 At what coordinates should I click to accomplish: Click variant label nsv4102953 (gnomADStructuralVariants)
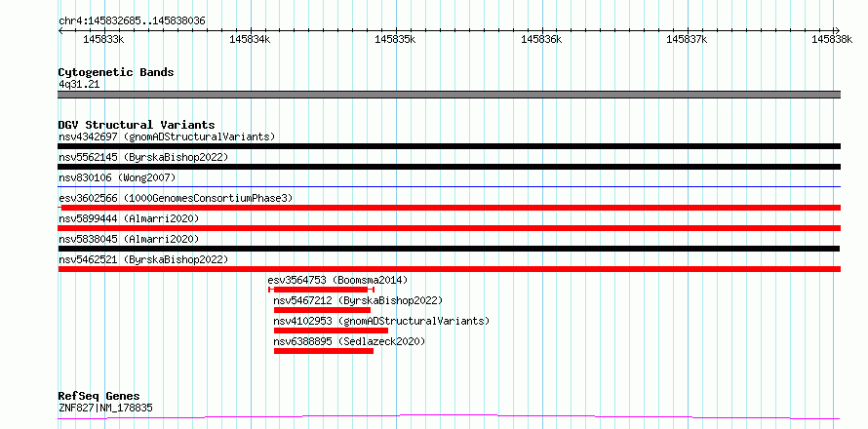pos(382,321)
